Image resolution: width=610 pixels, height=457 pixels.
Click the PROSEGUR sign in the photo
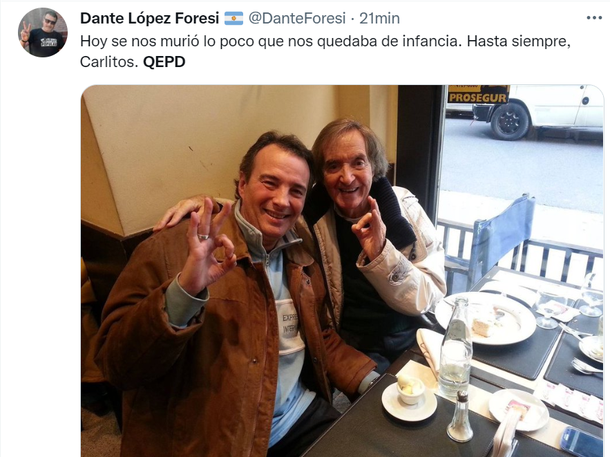point(478,95)
